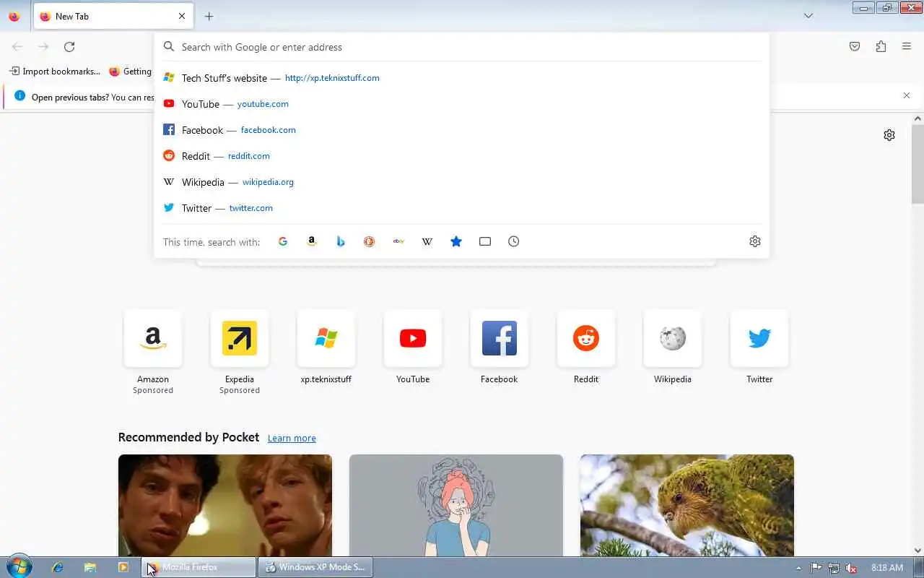Viewport: 924px width, 578px height.
Task: Click the page vertical scrollbar thumb
Action: click(x=918, y=165)
